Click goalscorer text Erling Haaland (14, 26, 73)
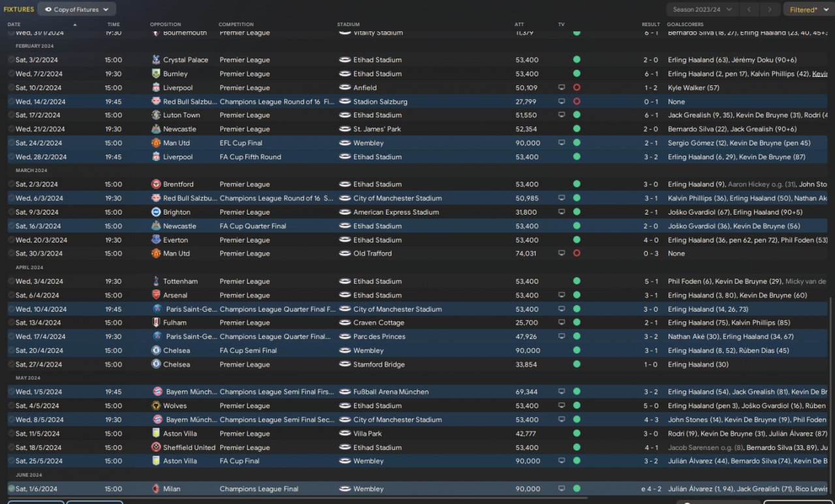Image resolution: width=835 pixels, height=504 pixels. (x=708, y=309)
